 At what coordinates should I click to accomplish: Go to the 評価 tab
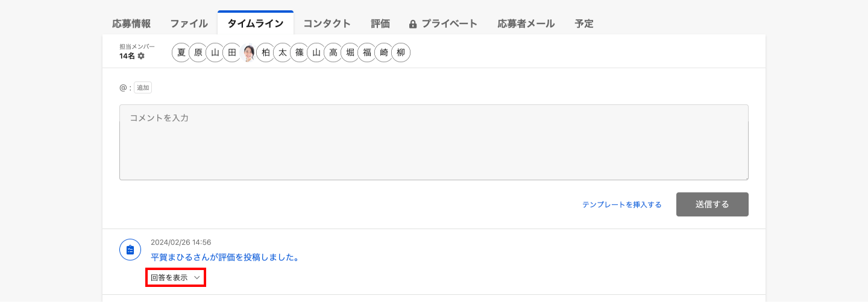(380, 24)
